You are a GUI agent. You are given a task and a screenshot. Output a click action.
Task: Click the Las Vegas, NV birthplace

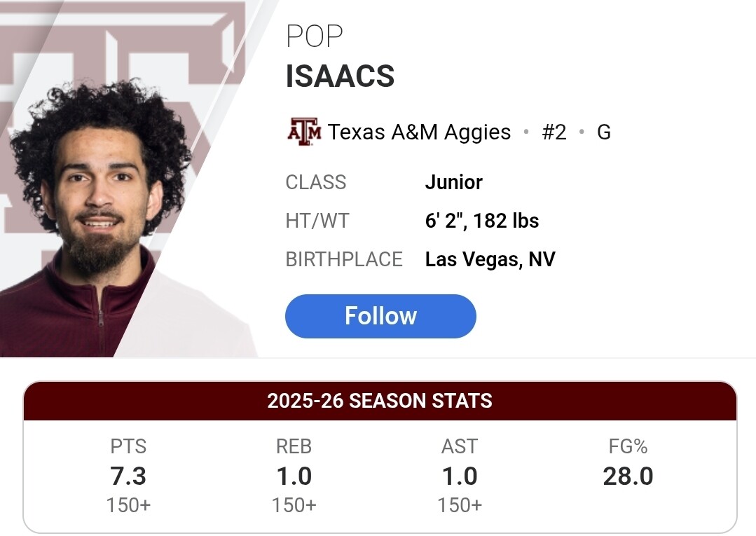tap(490, 259)
